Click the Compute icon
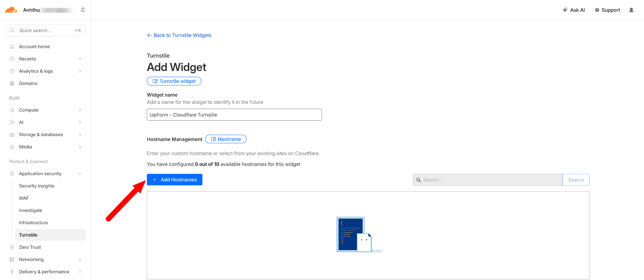The height and width of the screenshot is (280, 644). coord(12,110)
